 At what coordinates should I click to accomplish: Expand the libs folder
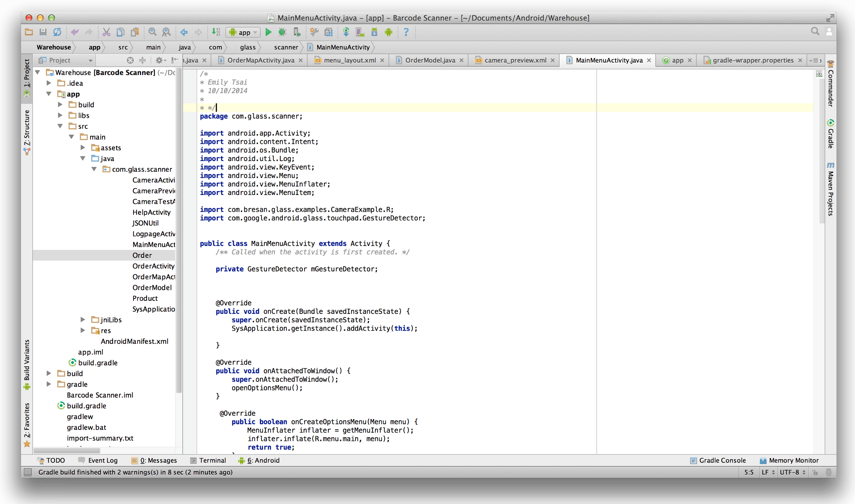(61, 115)
